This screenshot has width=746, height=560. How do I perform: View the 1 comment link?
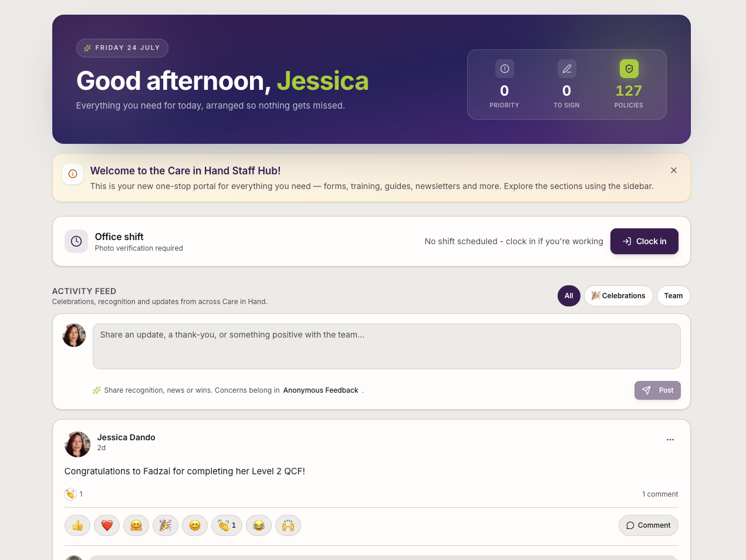pyautogui.click(x=660, y=494)
